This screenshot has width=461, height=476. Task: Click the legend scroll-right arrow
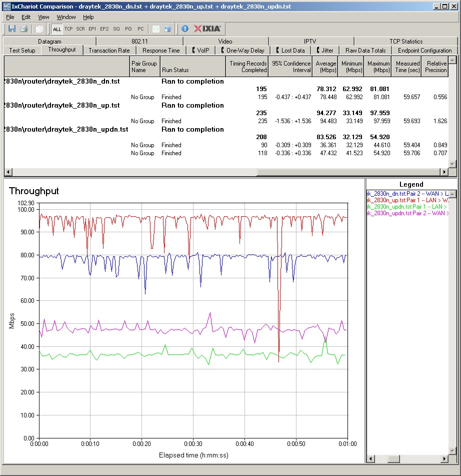(444, 458)
